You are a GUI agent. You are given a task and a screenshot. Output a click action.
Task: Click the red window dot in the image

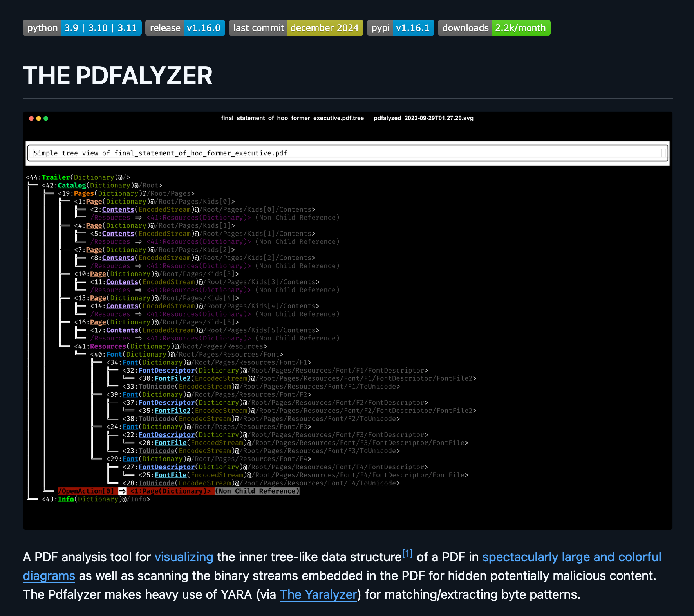point(31,118)
